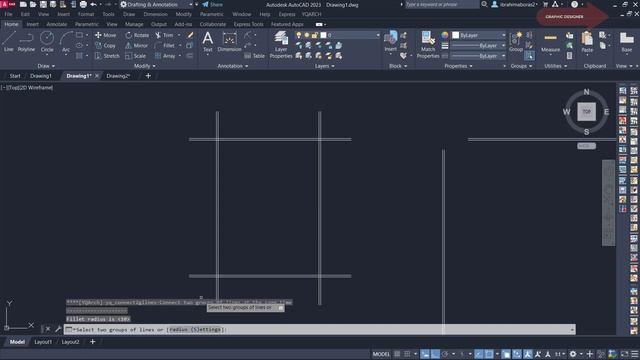Image resolution: width=640 pixels, height=360 pixels.
Task: Click the Array tool
Action: tap(165, 56)
